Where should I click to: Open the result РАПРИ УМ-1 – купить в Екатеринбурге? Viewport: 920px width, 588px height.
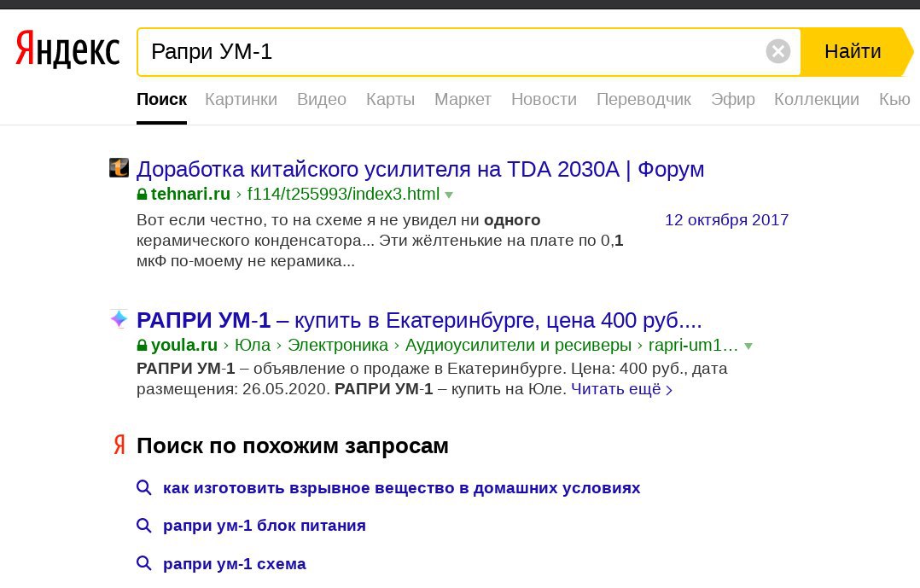tap(419, 320)
